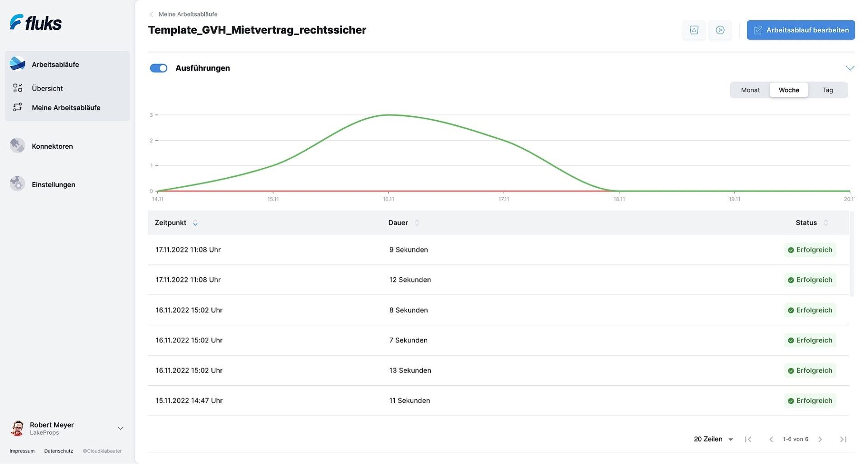This screenshot has height=464, width=868.
Task: Click green check icon on 11 Sekunden row
Action: (791, 401)
